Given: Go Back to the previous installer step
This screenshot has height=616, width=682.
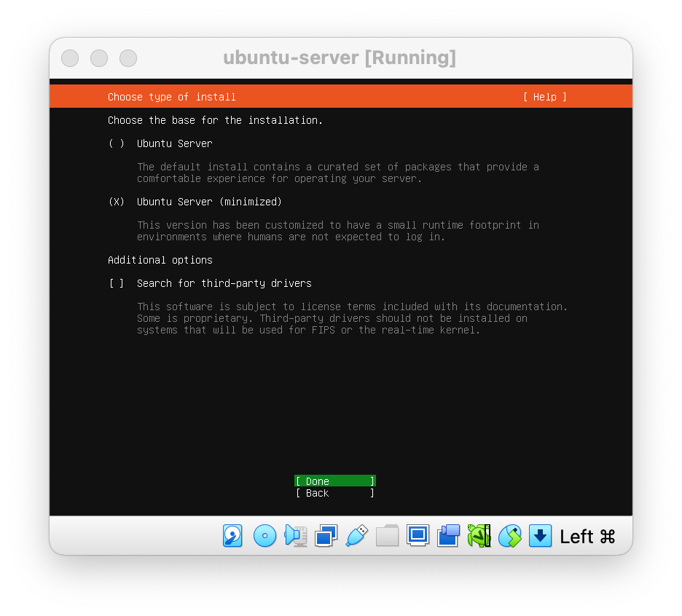Looking at the screenshot, I should 334,493.
